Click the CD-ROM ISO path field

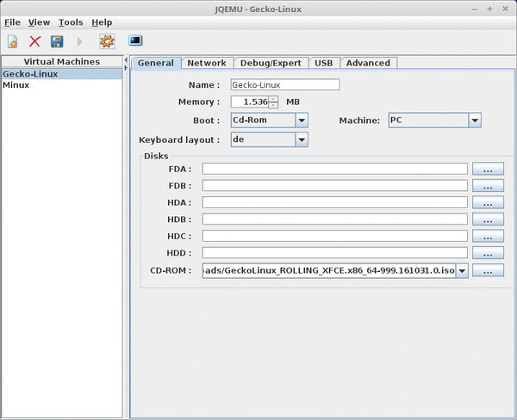click(329, 270)
